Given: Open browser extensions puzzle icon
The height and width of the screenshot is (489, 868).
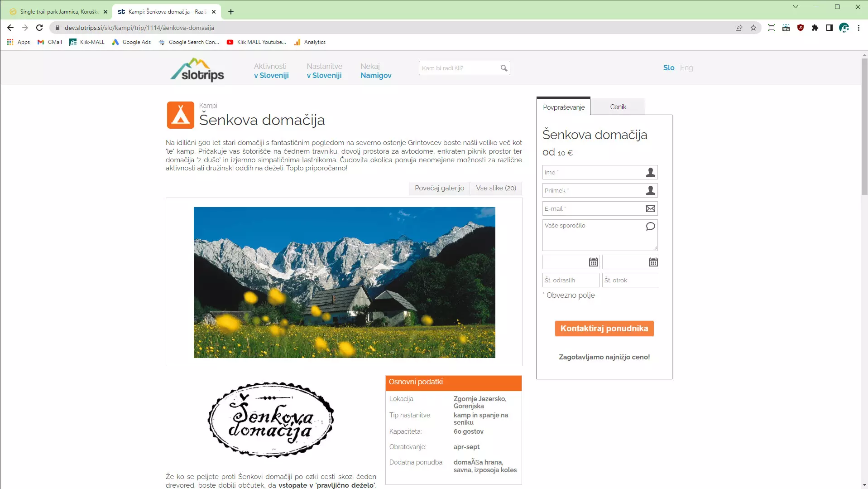Looking at the screenshot, I should point(815,28).
